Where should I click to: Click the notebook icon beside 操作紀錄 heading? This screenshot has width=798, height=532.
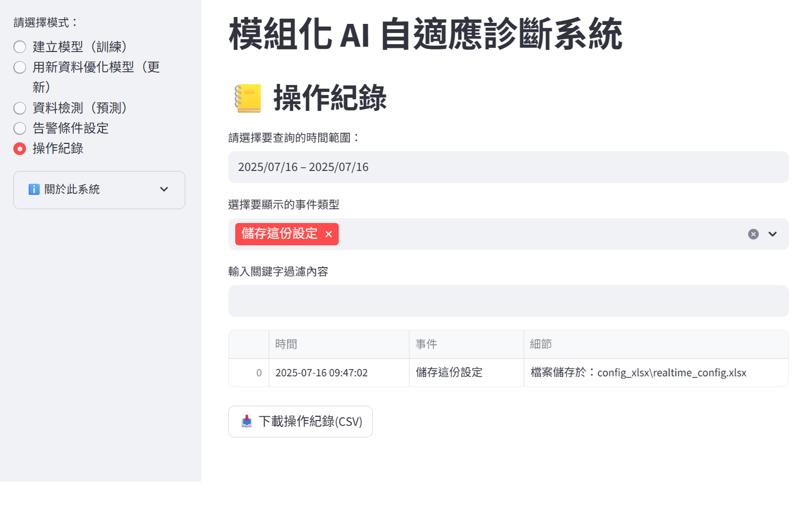tap(248, 98)
